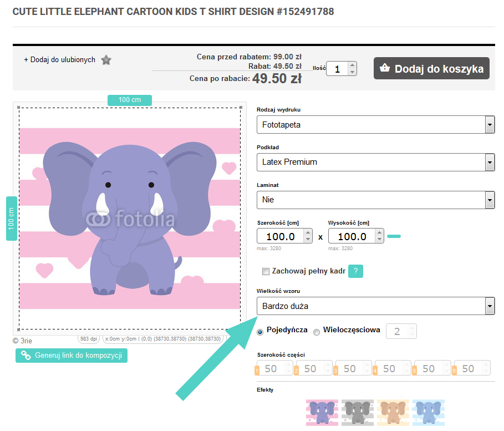Click the basket icon in Dodaj do koszyka

385,68
